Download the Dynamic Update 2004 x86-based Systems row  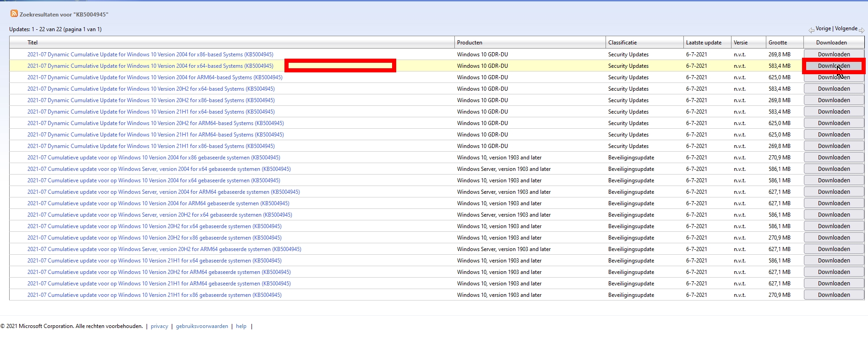click(834, 55)
